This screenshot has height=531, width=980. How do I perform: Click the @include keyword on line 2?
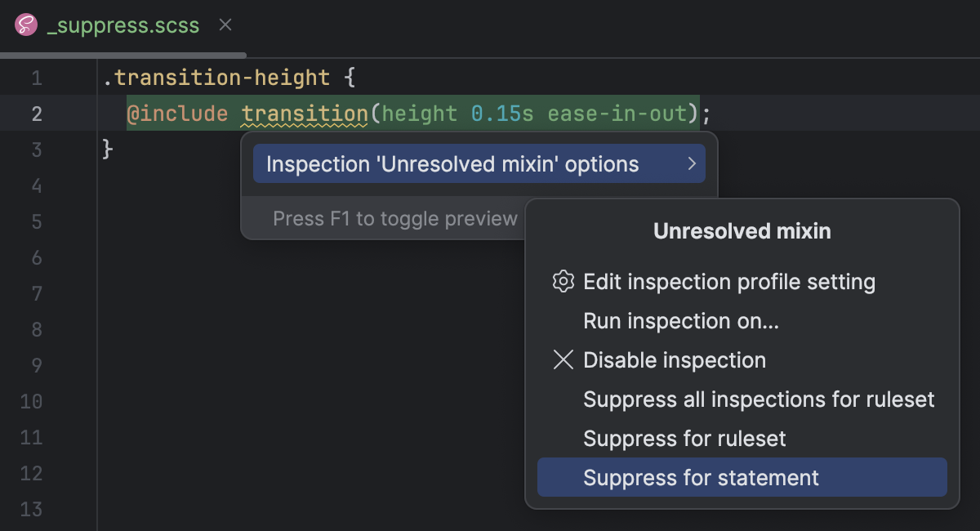tap(179, 114)
